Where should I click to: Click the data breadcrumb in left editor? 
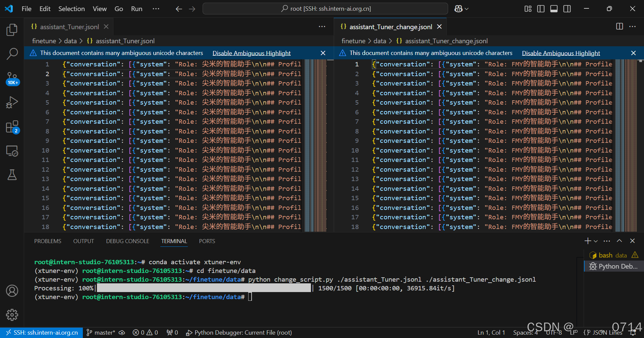coord(70,41)
